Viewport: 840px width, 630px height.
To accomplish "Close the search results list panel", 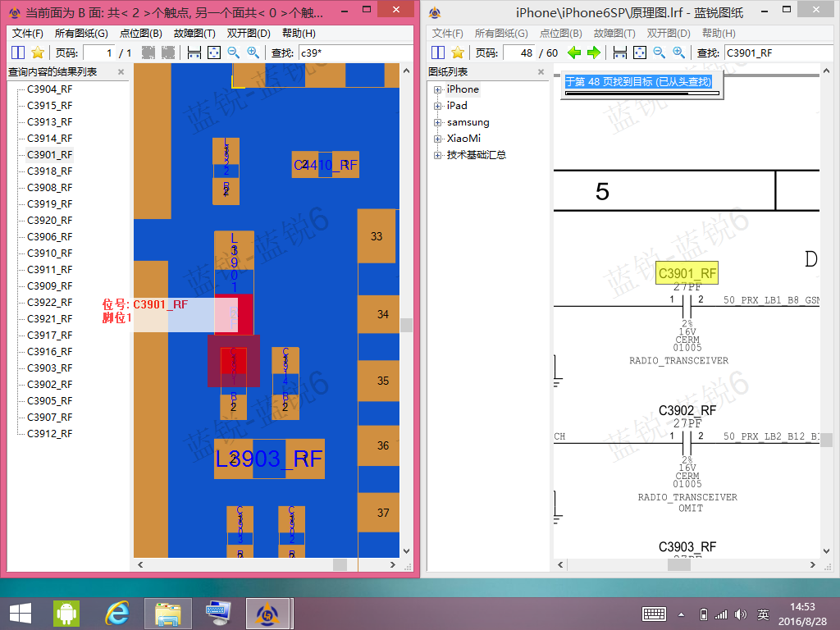I will (x=121, y=72).
